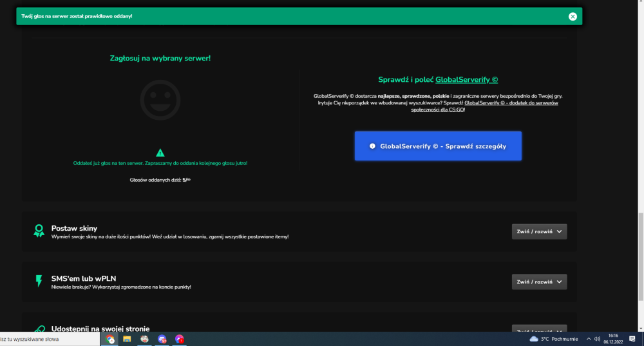Open File Explorer from the taskbar
The height and width of the screenshot is (346, 644).
127,339
